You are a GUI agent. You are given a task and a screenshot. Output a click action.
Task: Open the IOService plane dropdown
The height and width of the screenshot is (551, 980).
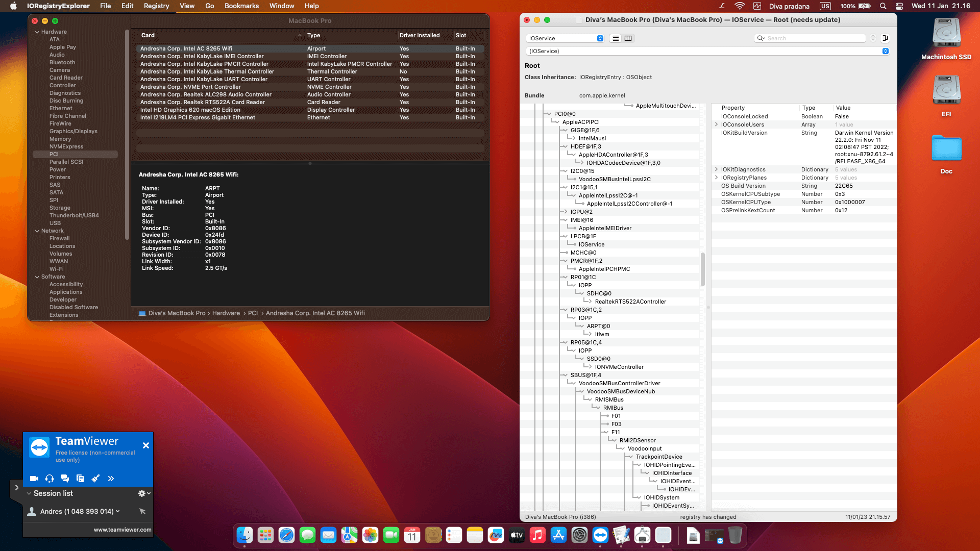tap(565, 38)
